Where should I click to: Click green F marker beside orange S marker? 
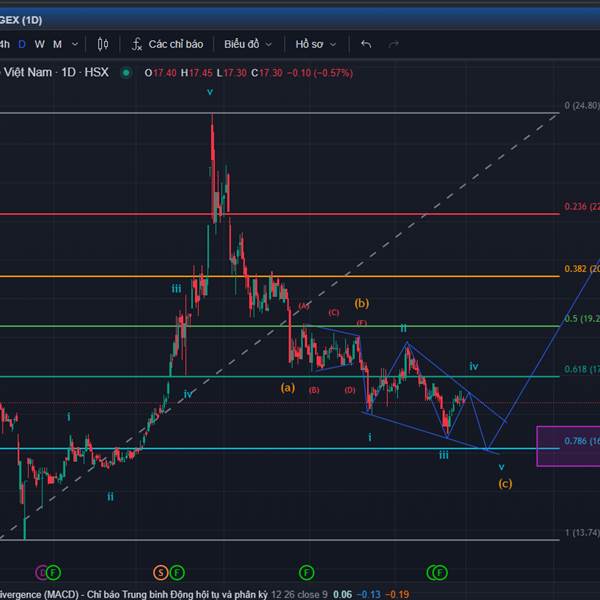point(177,572)
